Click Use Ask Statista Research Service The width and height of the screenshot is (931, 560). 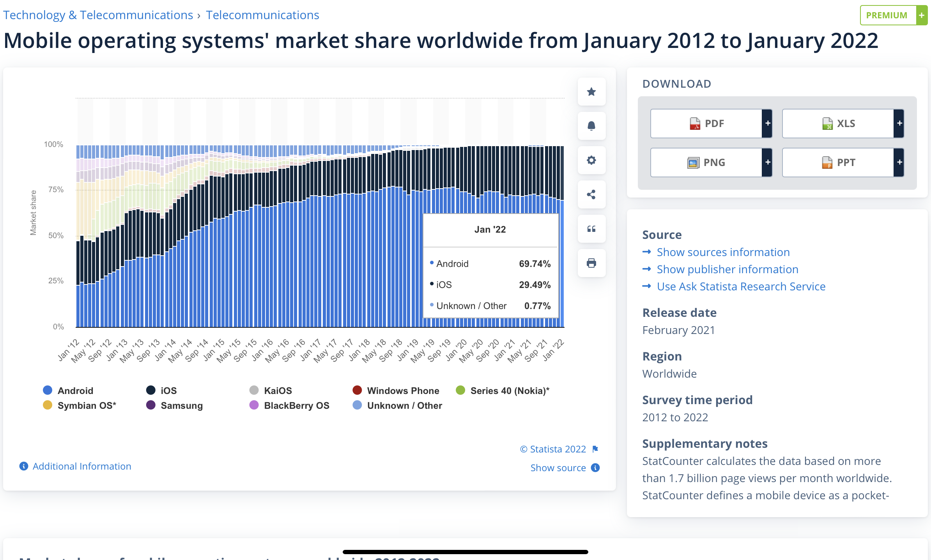click(x=741, y=286)
